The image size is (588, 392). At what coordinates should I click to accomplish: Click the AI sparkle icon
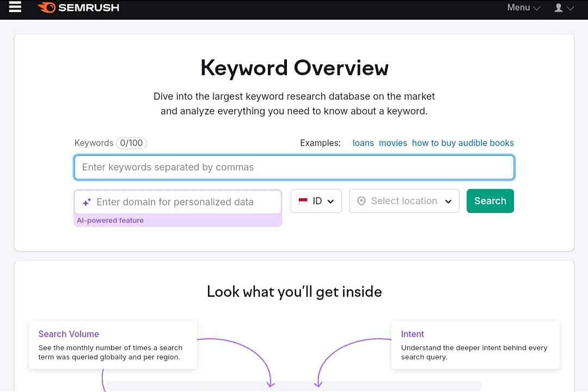[87, 202]
